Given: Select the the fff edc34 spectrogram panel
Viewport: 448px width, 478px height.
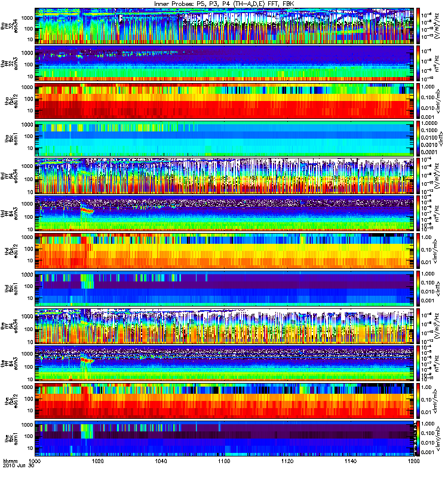Looking at the screenshot, I should coord(225,326).
